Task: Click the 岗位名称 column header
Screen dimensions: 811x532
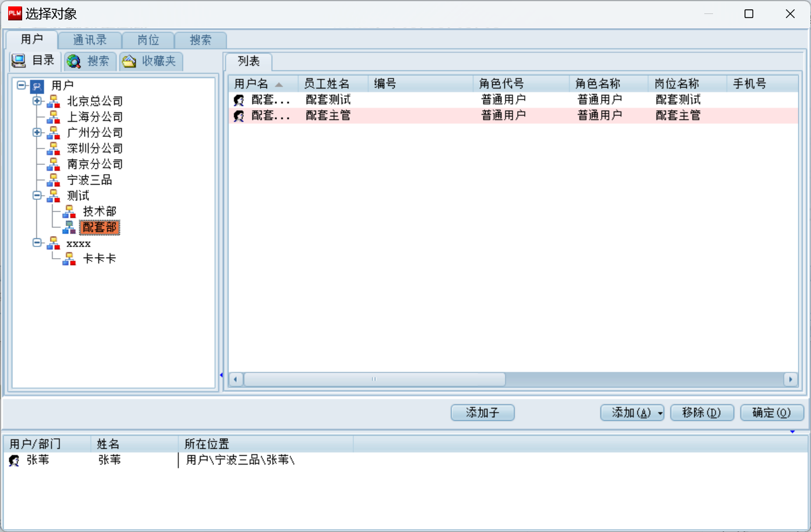Action: 687,84
